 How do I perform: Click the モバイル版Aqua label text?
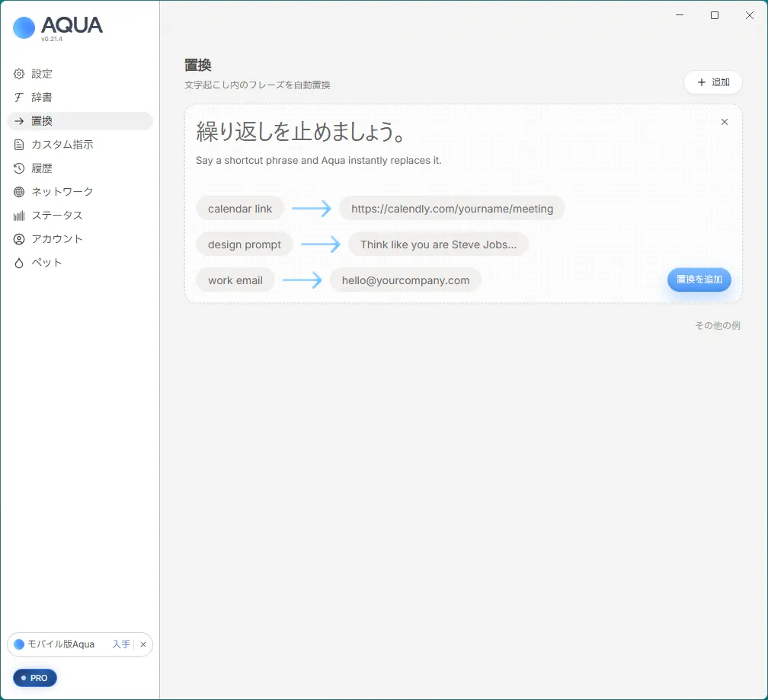61,644
